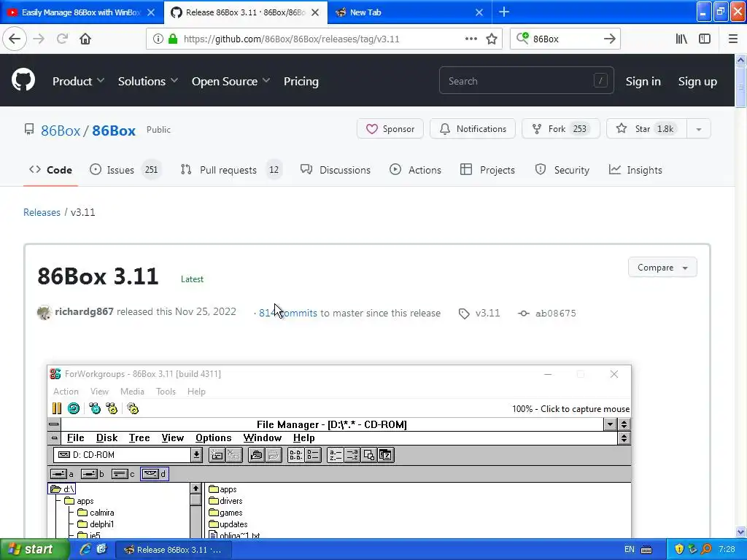Reload the page with the refresh icon
This screenshot has height=560, width=747.
(62, 39)
